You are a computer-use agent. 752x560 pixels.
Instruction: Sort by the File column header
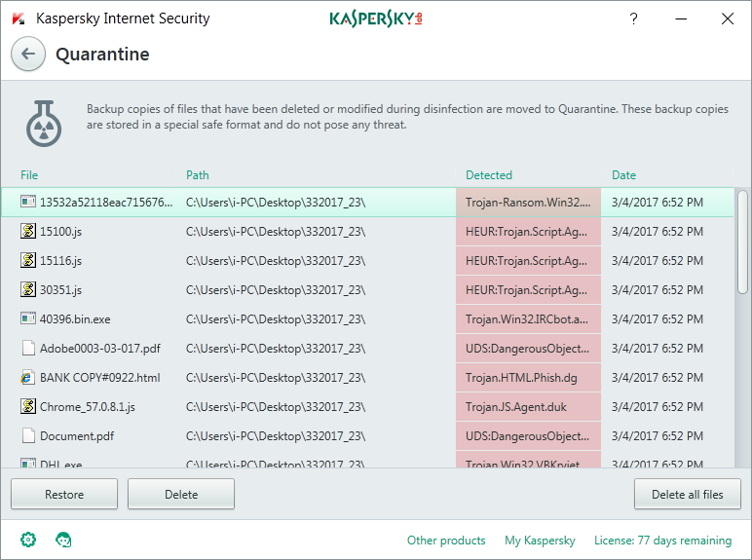pyautogui.click(x=29, y=175)
